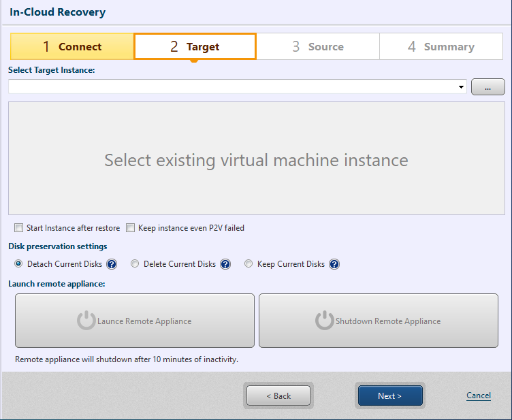Expand the Select Target Instance dropdown arrow
This screenshot has width=512, height=420.
(462, 87)
